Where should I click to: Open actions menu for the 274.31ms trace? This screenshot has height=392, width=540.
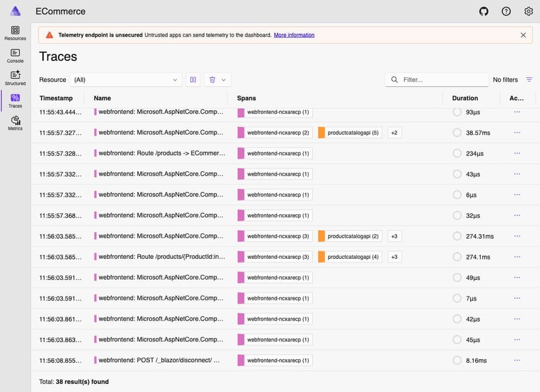pos(517,236)
